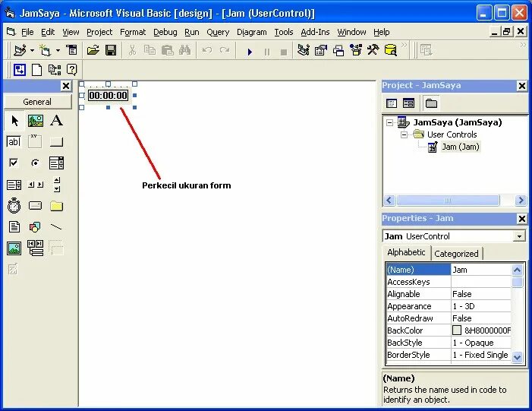The image size is (532, 411).
Task: Click View Code in Project panel
Action: (391, 103)
